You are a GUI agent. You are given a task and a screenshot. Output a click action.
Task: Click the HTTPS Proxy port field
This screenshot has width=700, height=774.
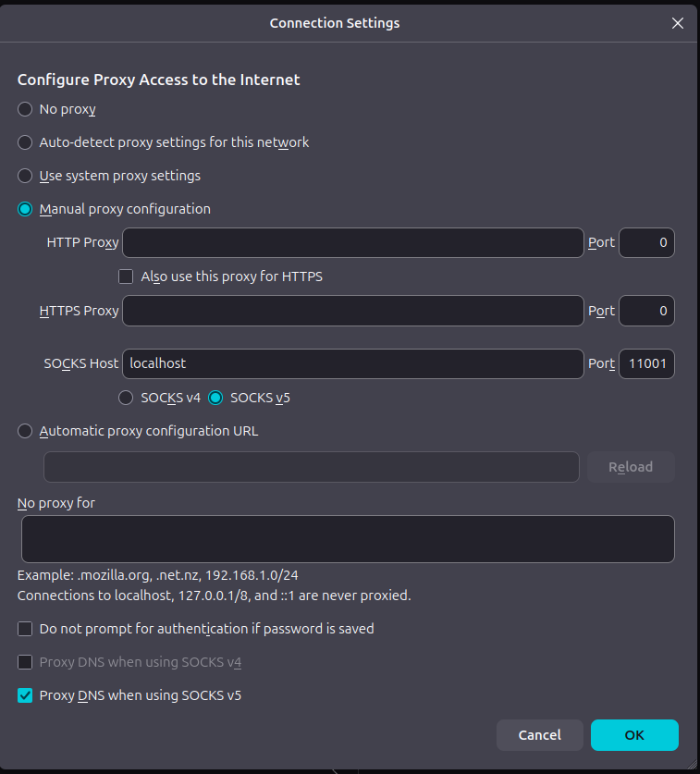pos(646,311)
